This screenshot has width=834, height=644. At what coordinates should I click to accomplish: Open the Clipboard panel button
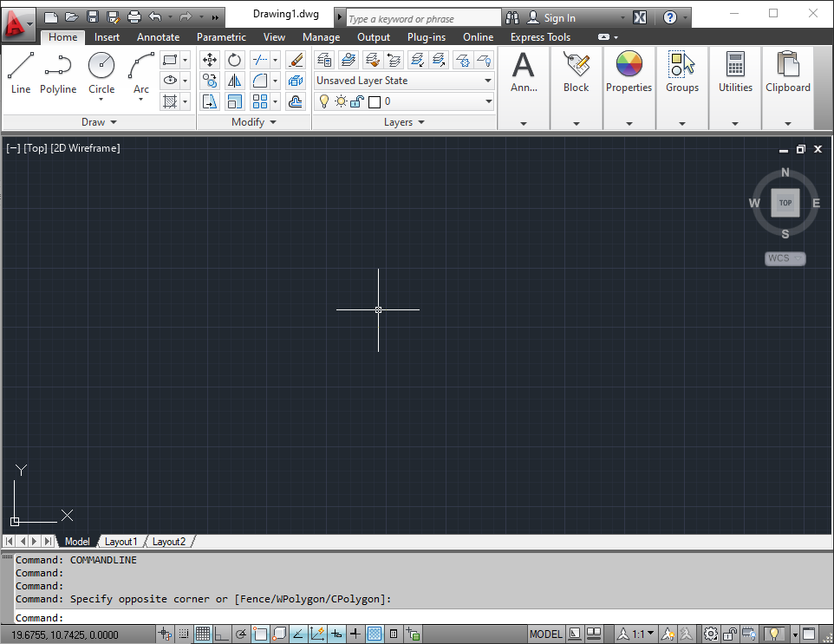click(x=788, y=88)
